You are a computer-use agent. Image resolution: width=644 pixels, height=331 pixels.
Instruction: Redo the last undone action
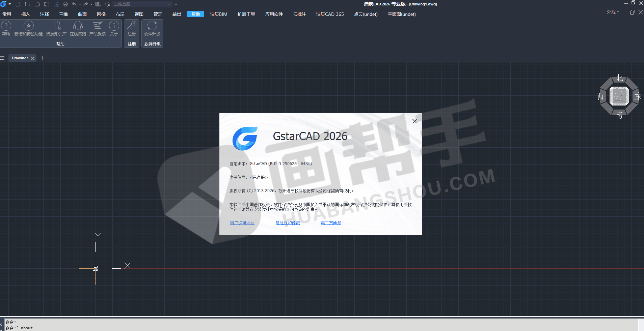pos(86,4)
